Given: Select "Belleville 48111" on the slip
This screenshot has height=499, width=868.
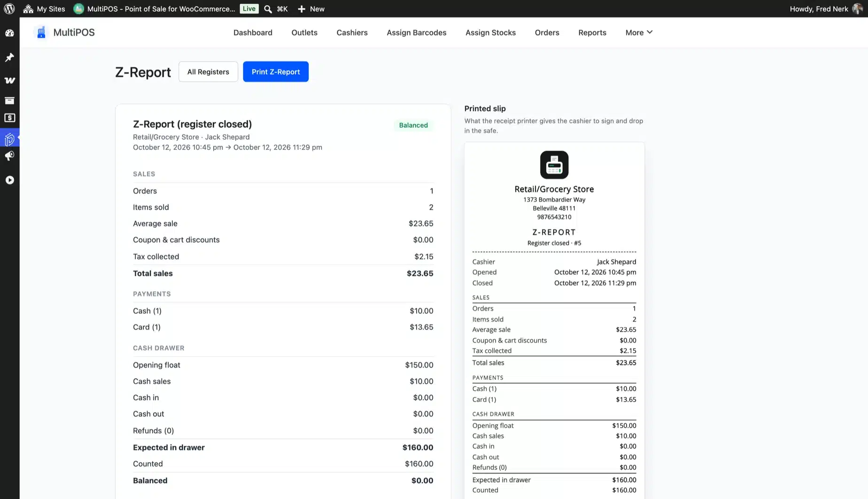Looking at the screenshot, I should (554, 208).
